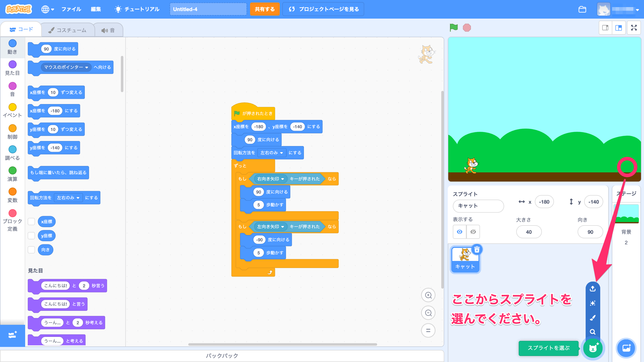Enter full screen stage mode

[x=634, y=28]
